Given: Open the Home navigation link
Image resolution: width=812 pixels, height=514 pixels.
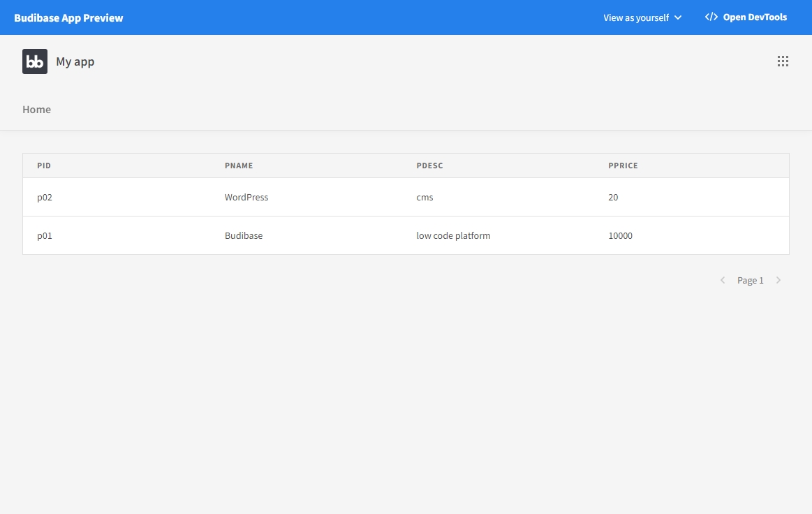Looking at the screenshot, I should click(36, 110).
